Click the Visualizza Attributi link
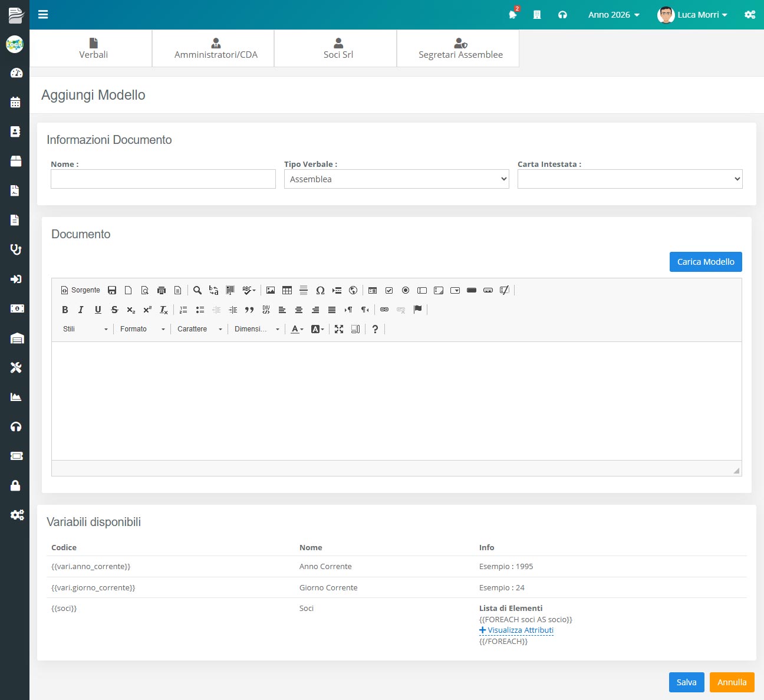The height and width of the screenshot is (700, 764). (520, 630)
